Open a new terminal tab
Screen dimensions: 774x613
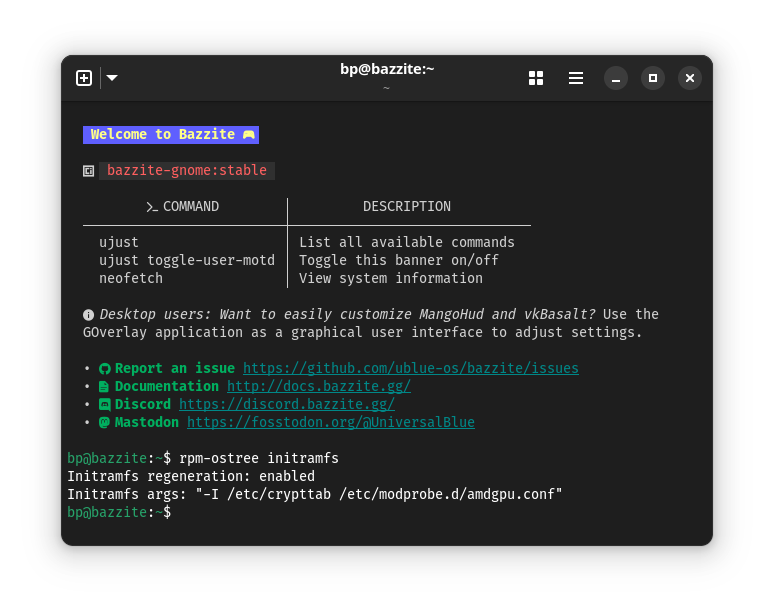point(84,78)
